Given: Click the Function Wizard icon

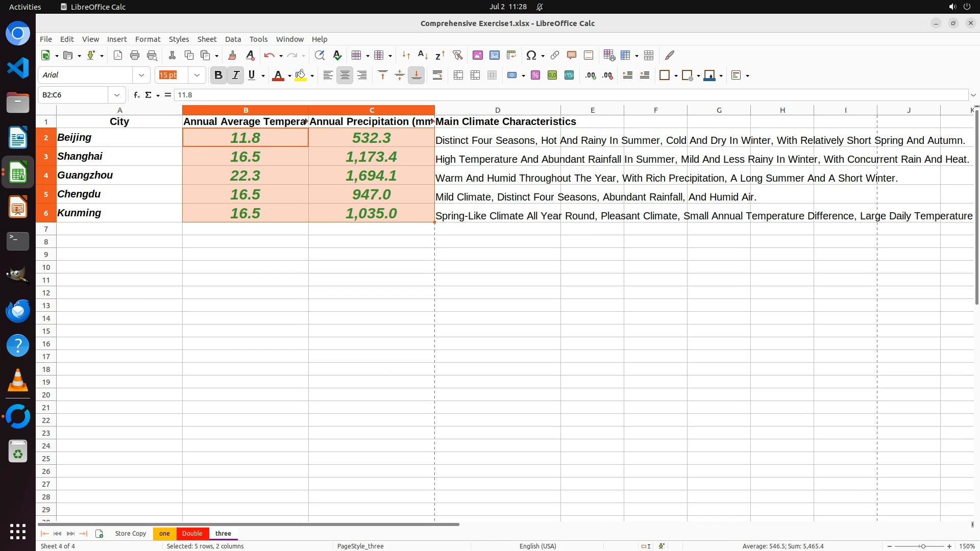Looking at the screenshot, I should click(136, 95).
